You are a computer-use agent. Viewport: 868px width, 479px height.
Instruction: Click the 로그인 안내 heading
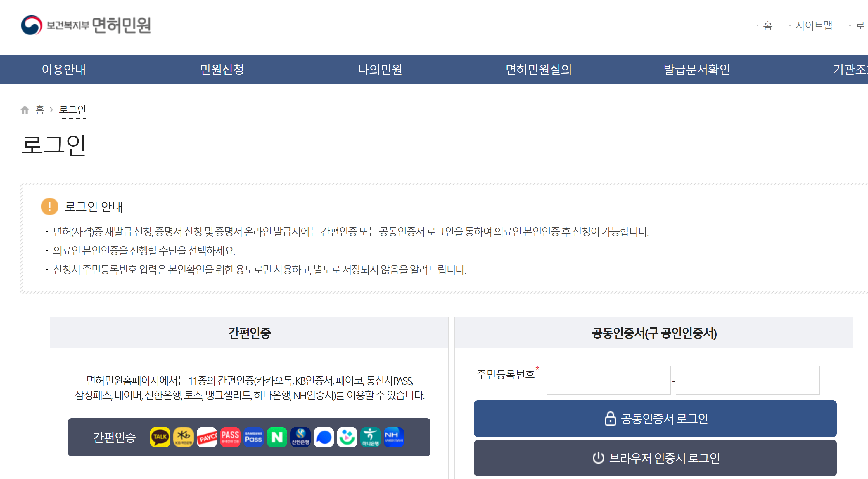point(94,206)
